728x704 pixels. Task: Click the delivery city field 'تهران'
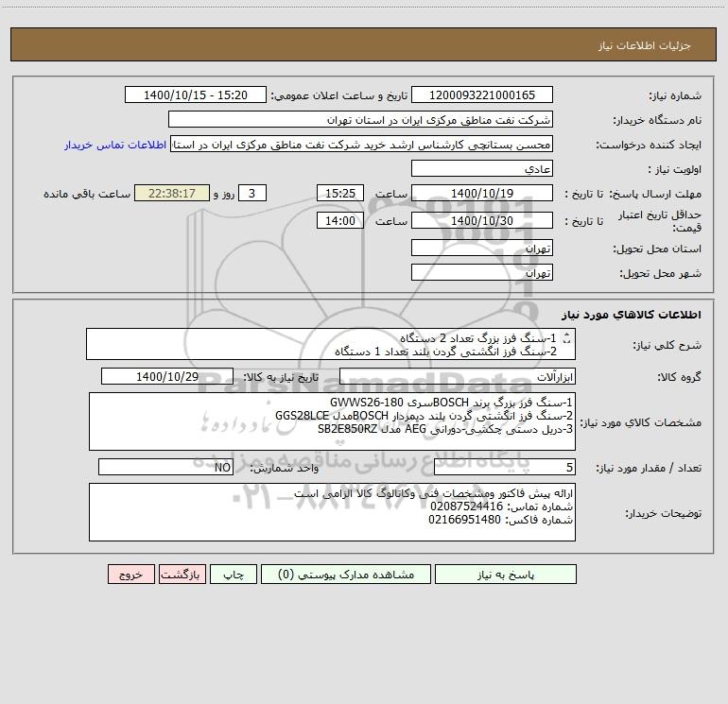[482, 272]
